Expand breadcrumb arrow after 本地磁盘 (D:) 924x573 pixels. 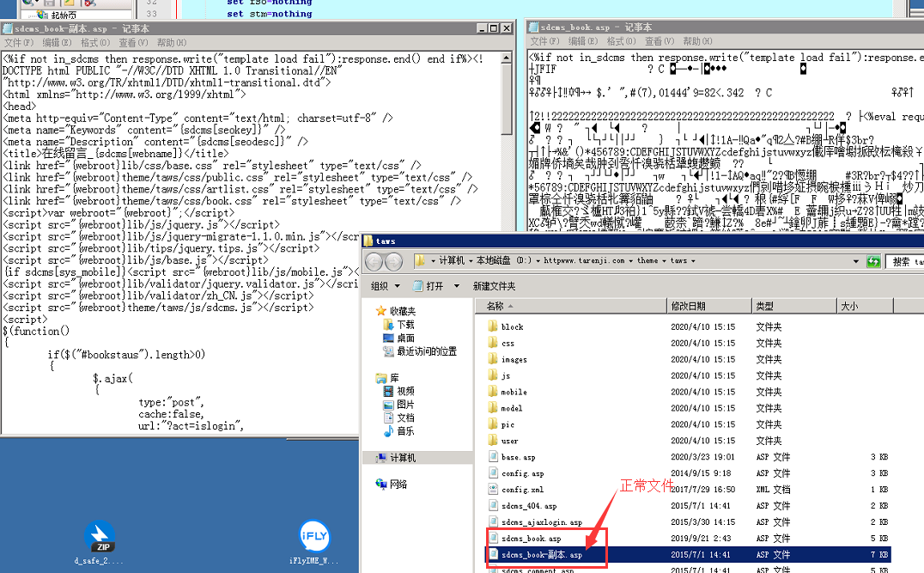[x=538, y=260]
